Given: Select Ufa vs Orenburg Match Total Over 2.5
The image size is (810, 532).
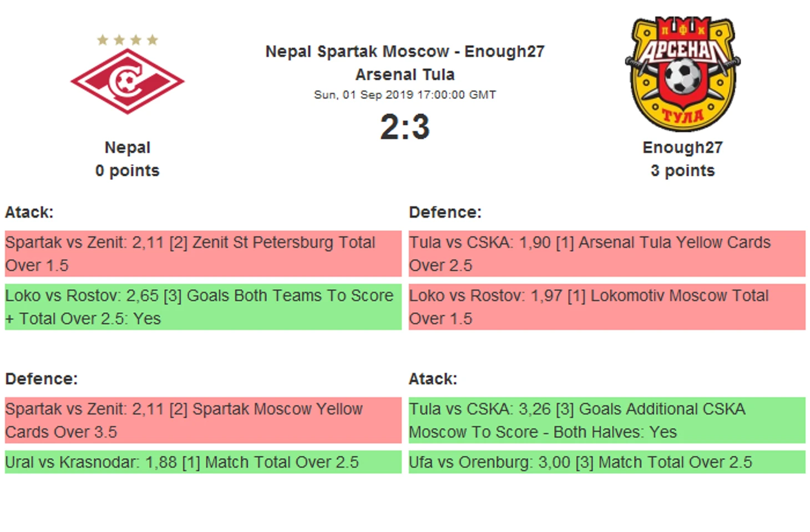Looking at the screenshot, I should (607, 462).
